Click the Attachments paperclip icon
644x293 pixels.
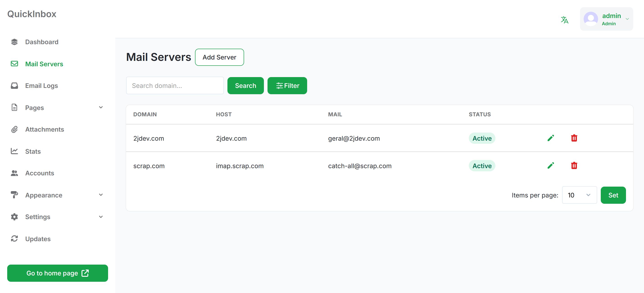(x=14, y=129)
